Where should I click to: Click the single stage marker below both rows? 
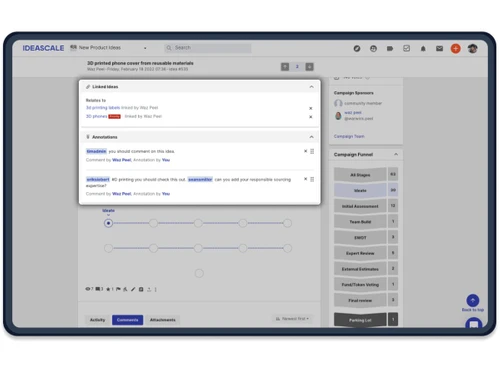point(199,273)
